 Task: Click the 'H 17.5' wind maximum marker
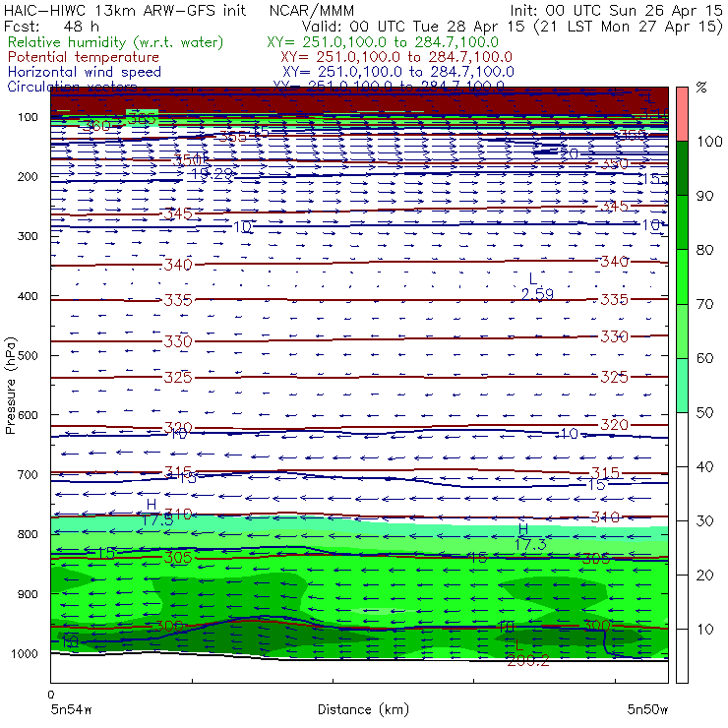[x=157, y=513]
